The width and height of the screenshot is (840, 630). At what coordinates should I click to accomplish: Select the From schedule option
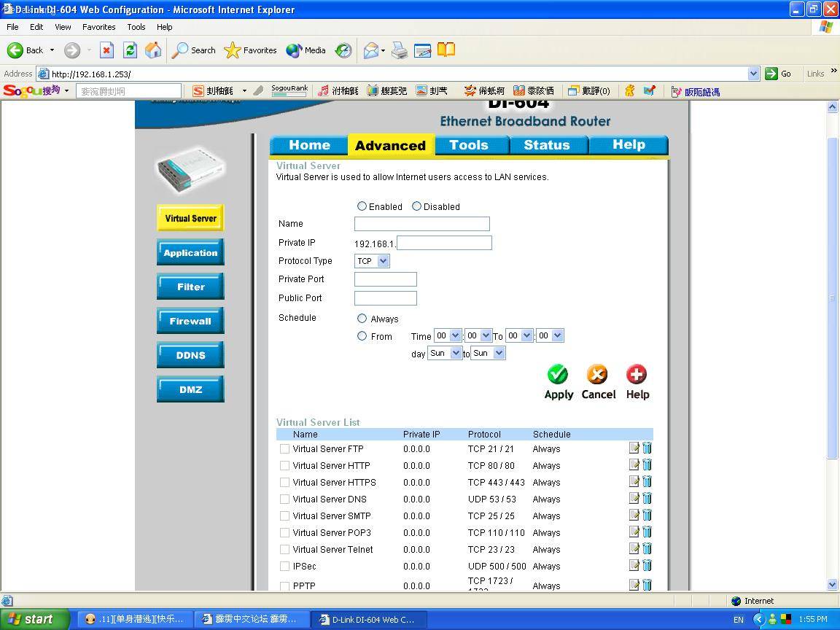tap(362, 336)
